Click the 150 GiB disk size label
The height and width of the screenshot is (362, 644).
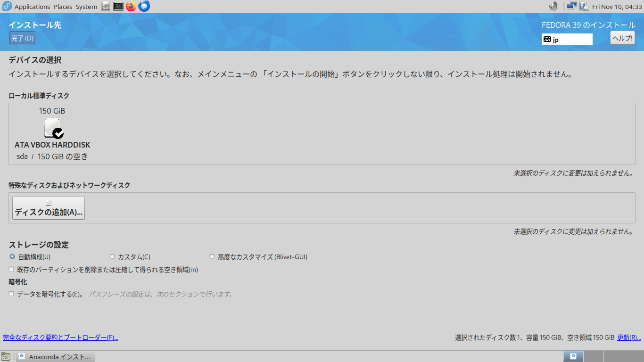click(x=52, y=111)
